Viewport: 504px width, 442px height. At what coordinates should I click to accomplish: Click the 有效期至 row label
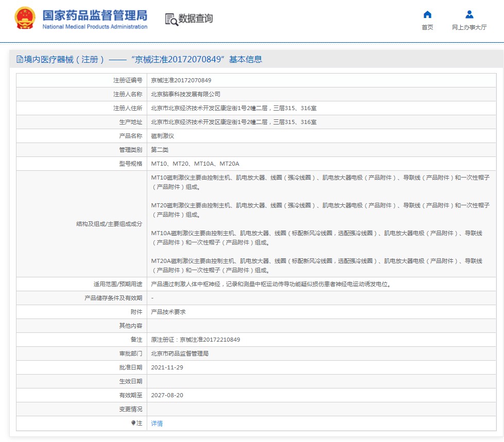point(130,395)
